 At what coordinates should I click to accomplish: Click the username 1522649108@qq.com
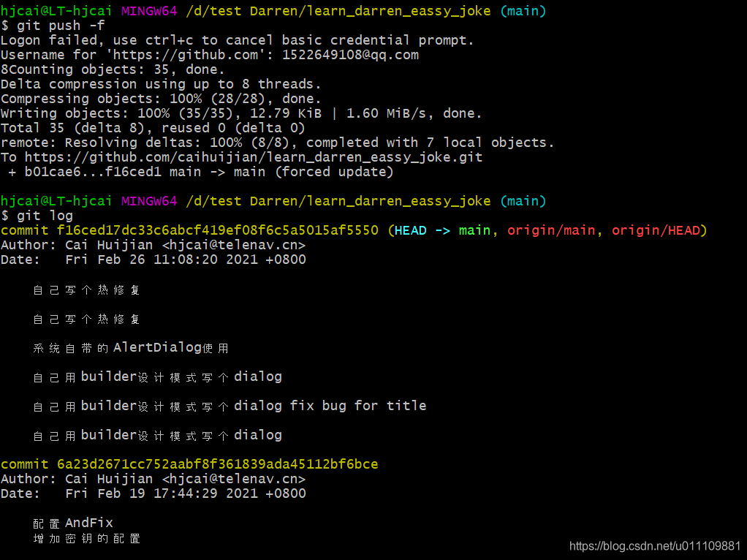350,55
